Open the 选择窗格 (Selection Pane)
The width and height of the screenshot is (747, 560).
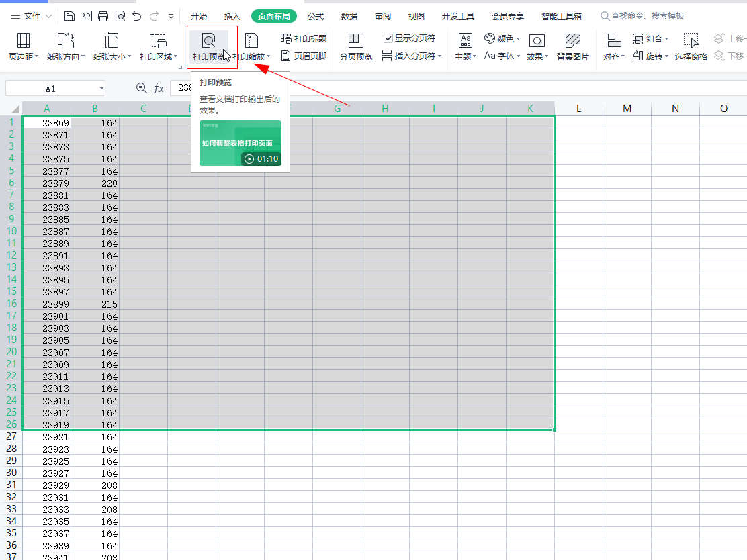coord(691,47)
